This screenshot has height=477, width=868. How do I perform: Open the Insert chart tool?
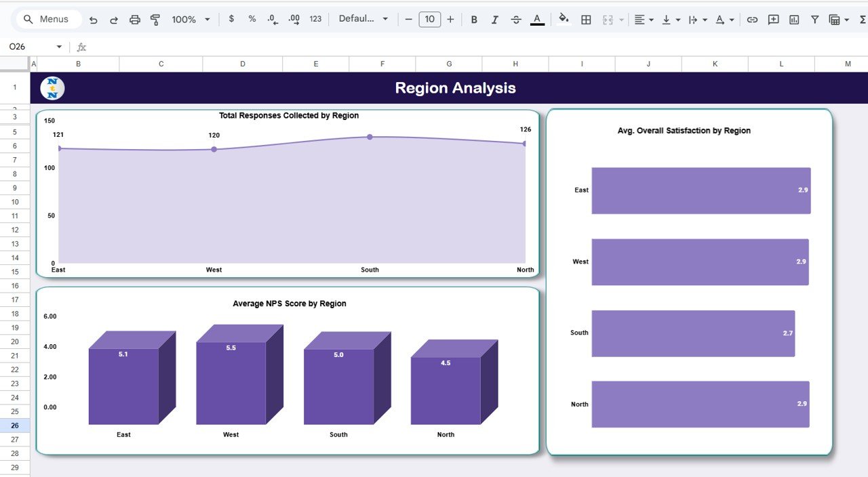[794, 19]
